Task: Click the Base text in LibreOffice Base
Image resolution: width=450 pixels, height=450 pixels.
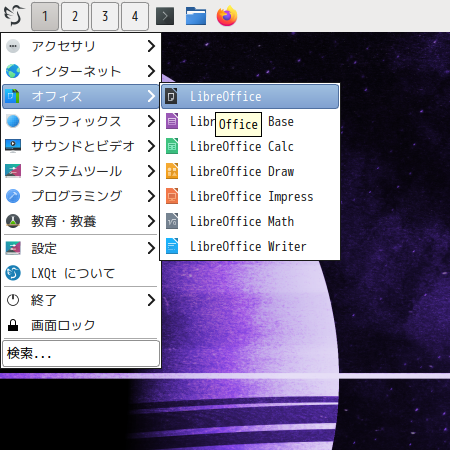Action: click(281, 121)
